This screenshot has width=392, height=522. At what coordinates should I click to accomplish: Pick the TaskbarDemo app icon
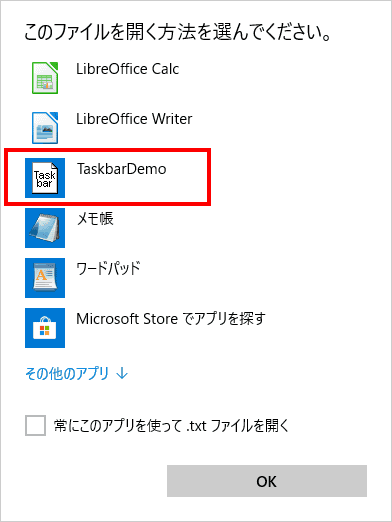point(45,178)
